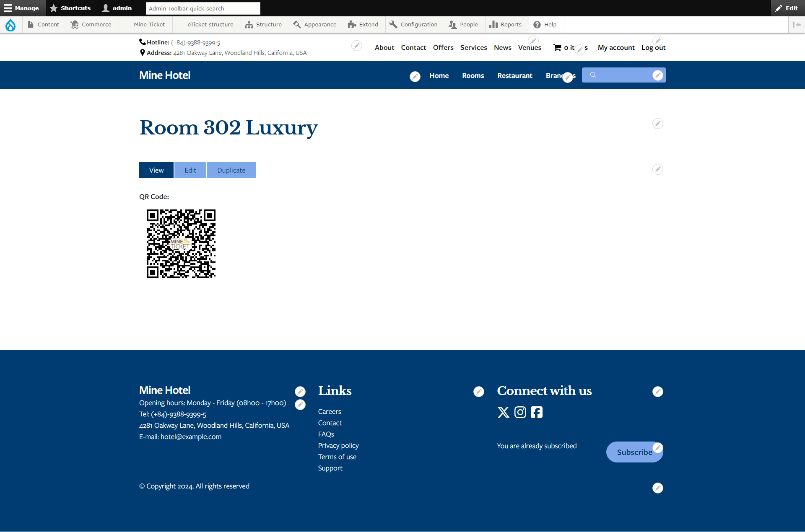This screenshot has width=805, height=532.
Task: Click the pencil icon above Venues link
Action: coord(533,41)
